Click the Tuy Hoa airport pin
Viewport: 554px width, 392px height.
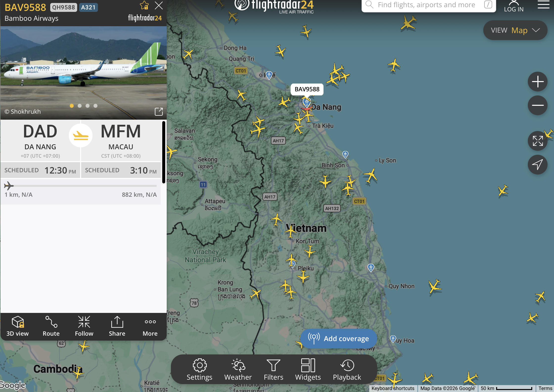[393, 339]
